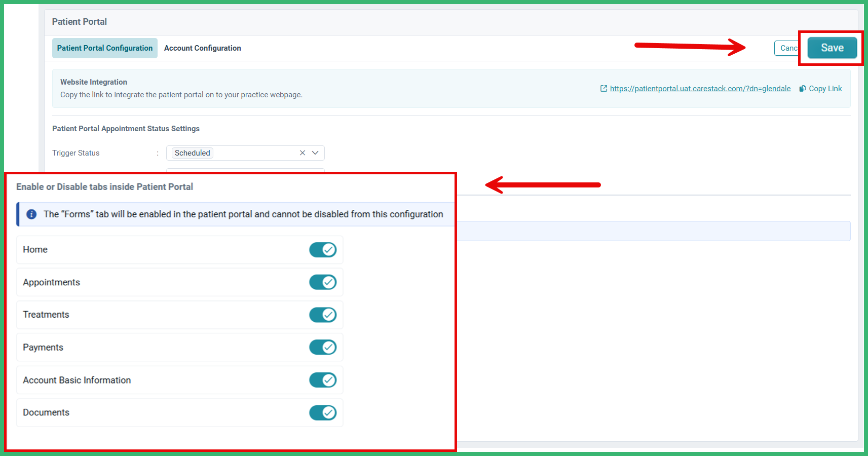Toggle off the Payments tab

tap(323, 347)
